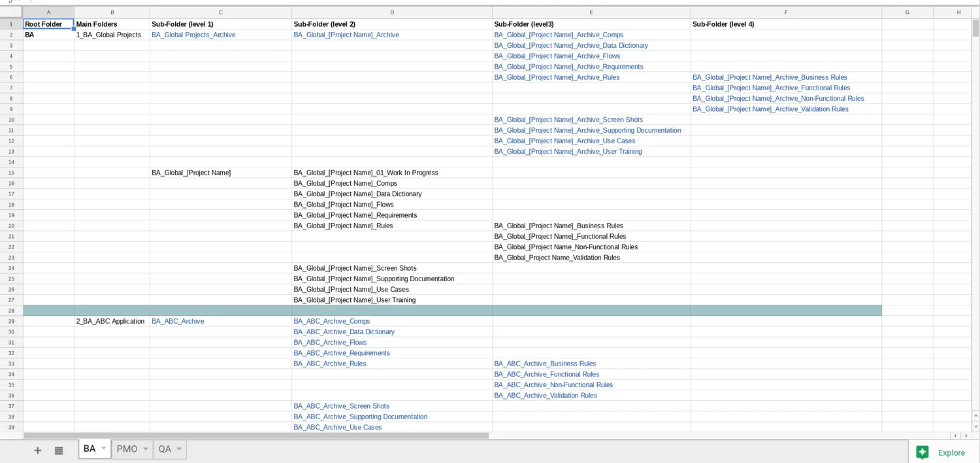Switch to the PMO sheet tab

(128, 449)
